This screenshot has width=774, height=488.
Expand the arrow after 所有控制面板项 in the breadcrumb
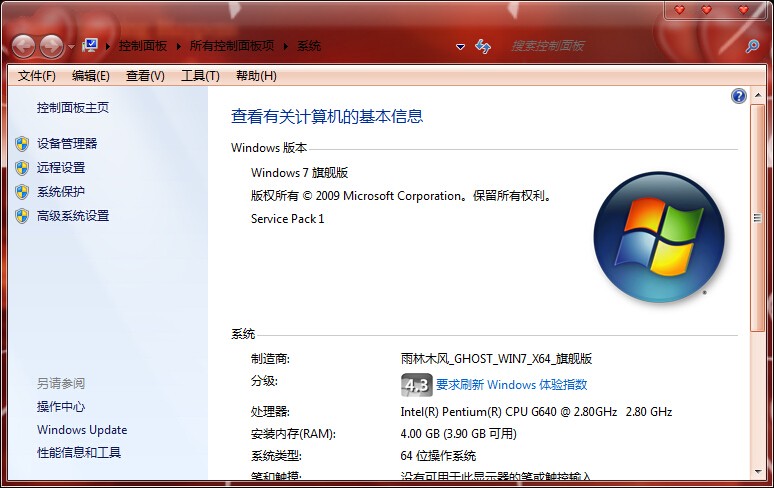click(285, 46)
